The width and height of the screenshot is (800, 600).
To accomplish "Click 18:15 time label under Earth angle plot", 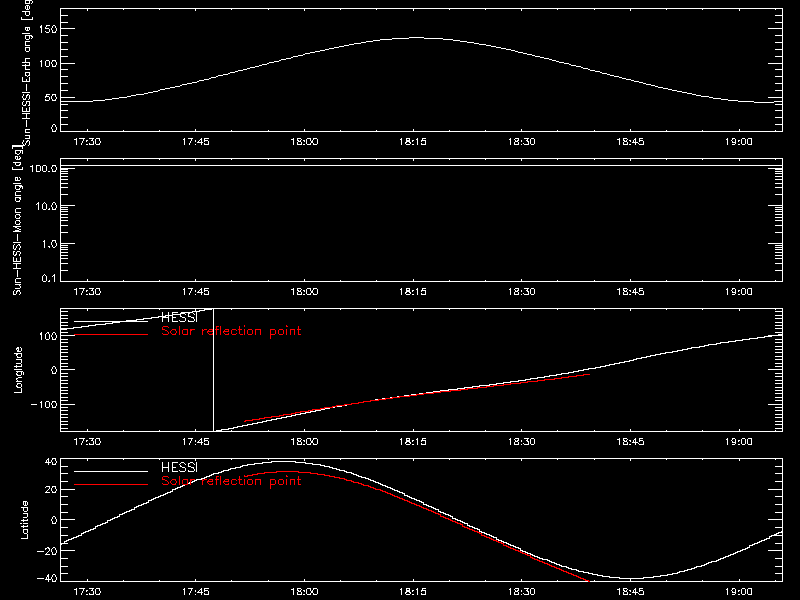I will coord(413,142).
